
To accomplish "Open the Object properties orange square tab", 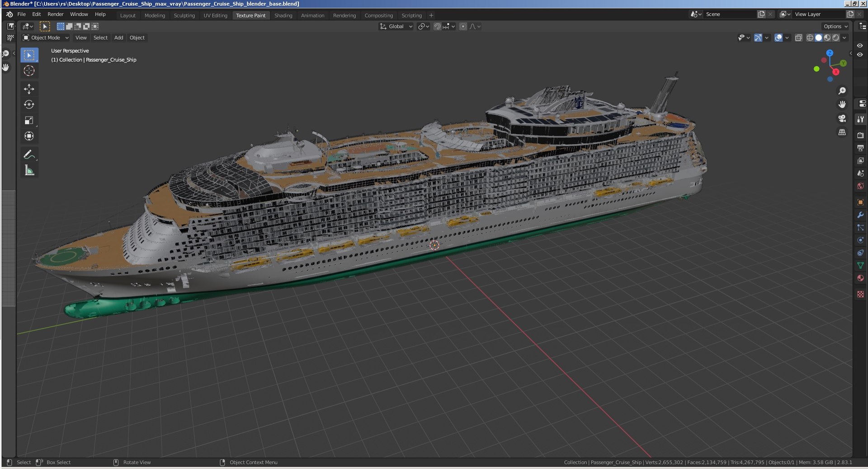I will click(860, 202).
